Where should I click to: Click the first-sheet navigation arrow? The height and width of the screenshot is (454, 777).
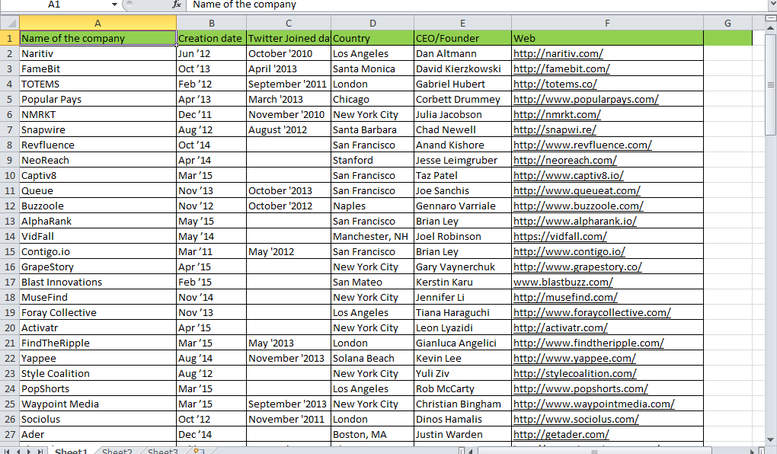tap(6, 451)
